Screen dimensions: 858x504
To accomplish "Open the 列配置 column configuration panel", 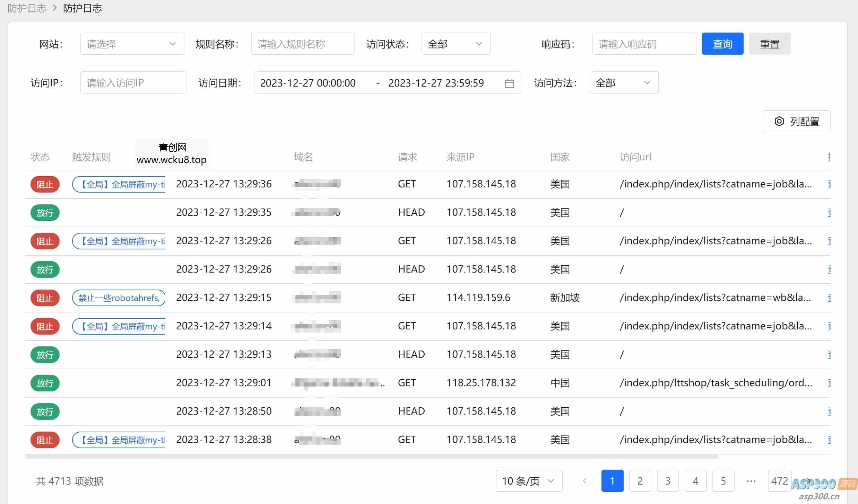I will 796,121.
